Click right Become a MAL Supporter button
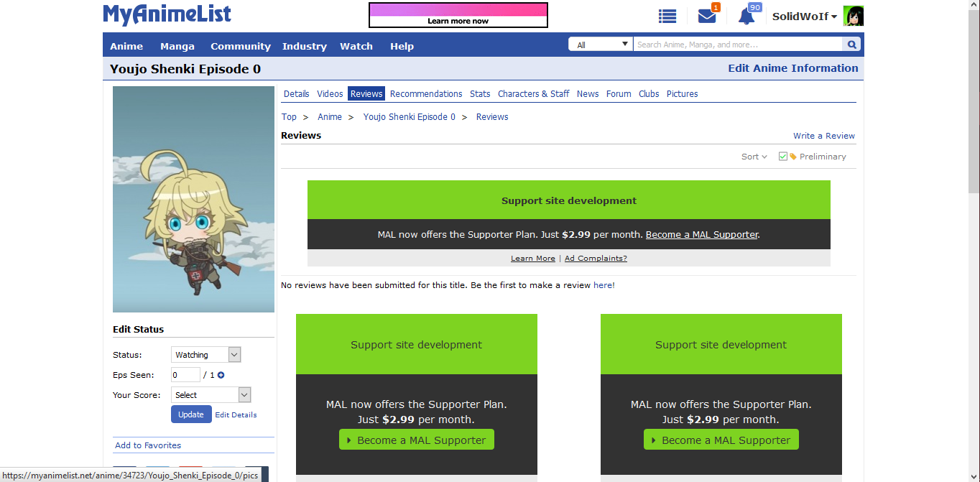Screen dimensions: 980x482 tap(721, 440)
